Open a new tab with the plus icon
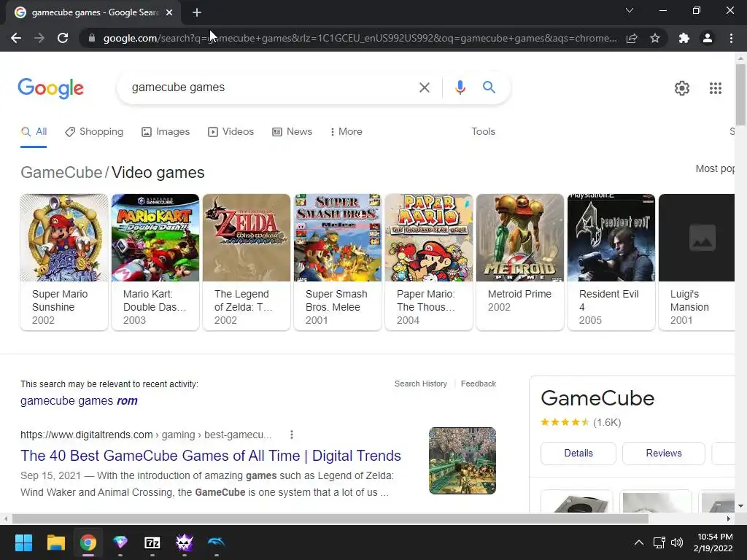 [x=197, y=12]
